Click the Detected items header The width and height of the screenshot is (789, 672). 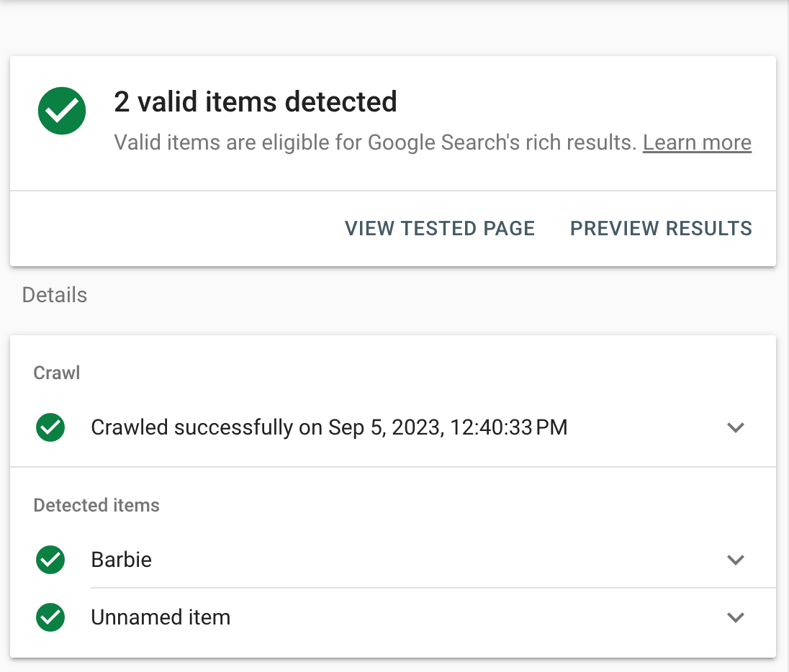pos(96,505)
